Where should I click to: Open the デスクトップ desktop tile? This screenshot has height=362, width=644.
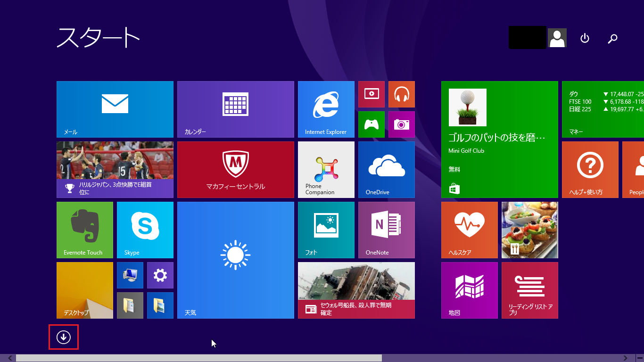(85, 290)
